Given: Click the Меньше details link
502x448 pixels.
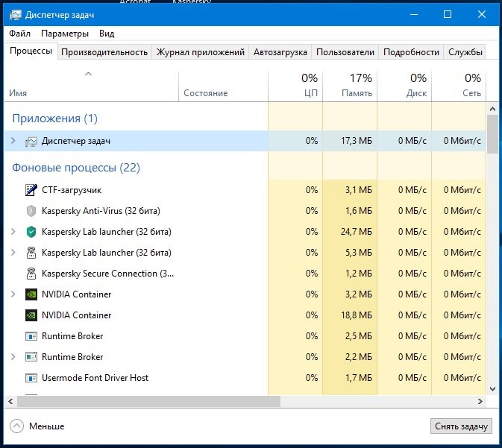Looking at the screenshot, I should 47,426.
